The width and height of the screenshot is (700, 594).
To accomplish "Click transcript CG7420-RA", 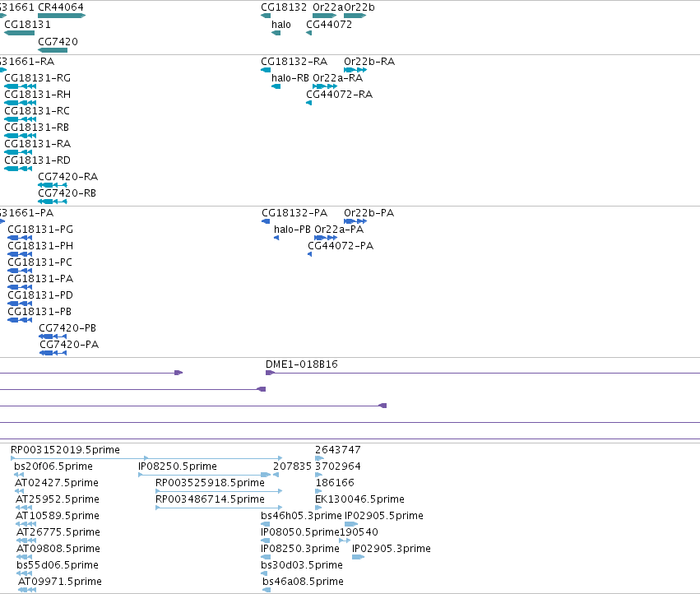I will pos(67,176).
